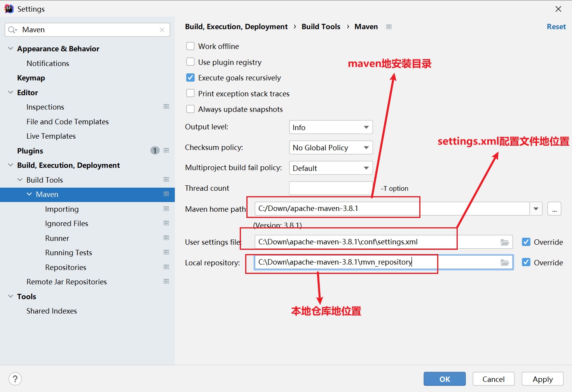Click project-level icon next to Runner

pyautogui.click(x=166, y=238)
